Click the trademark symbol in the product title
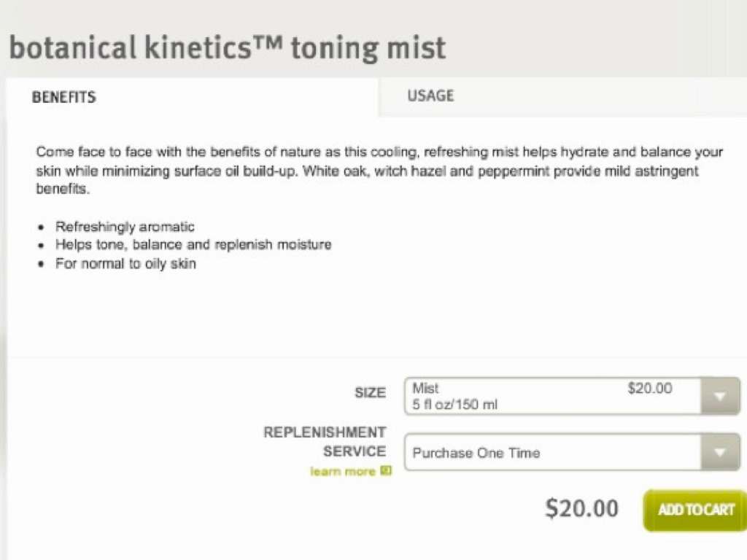This screenshot has width=747, height=560. coord(268,45)
